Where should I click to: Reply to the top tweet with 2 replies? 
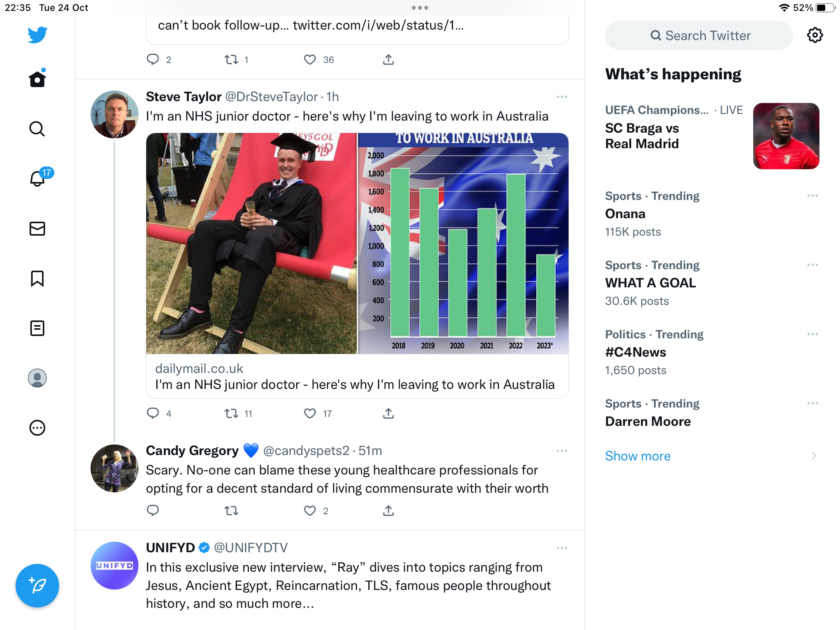click(x=153, y=59)
